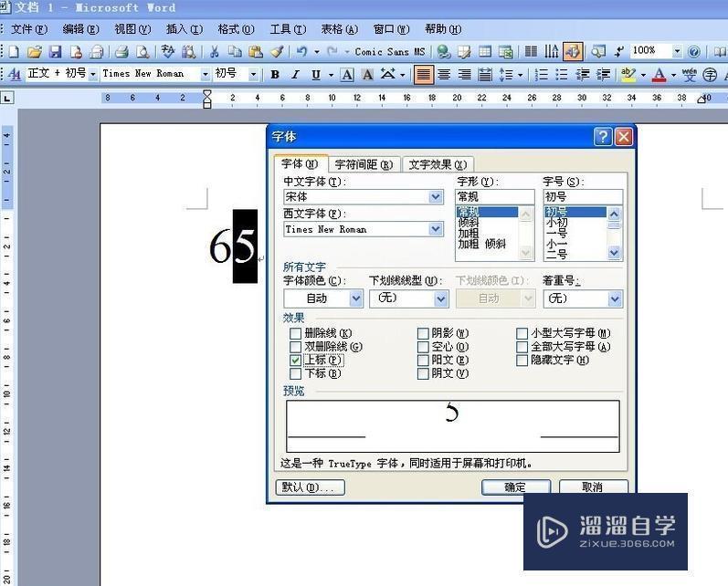Click the Word Help question icon

point(694,51)
